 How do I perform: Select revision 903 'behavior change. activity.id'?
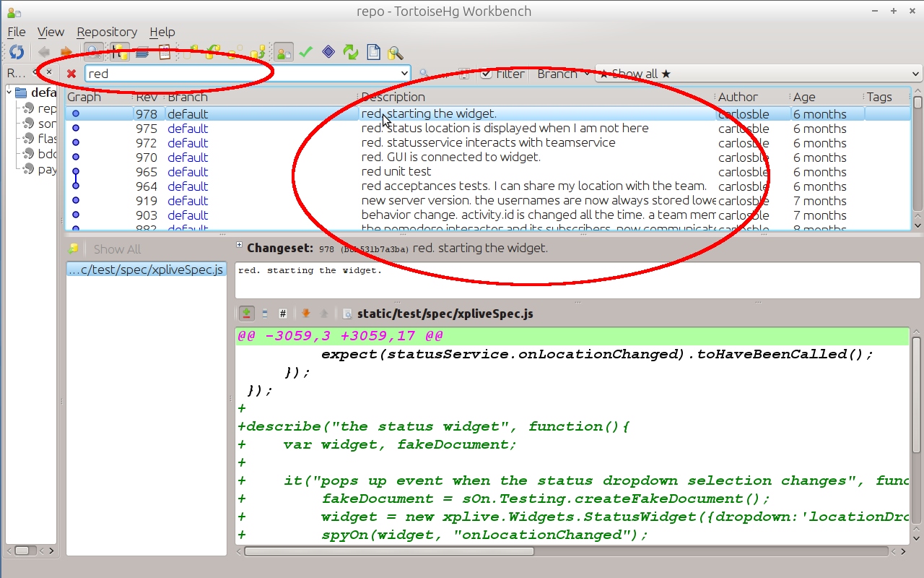488,215
